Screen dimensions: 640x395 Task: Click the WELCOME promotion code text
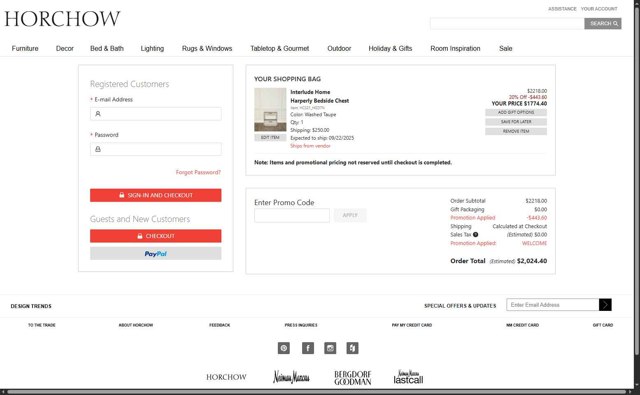coord(534,243)
